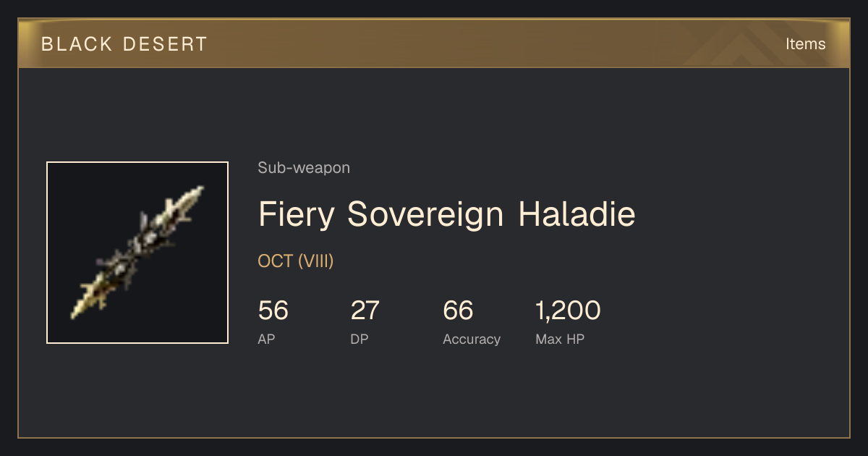This screenshot has height=456, width=868.
Task: Click the 1,200 Max HP value
Action: (568, 311)
